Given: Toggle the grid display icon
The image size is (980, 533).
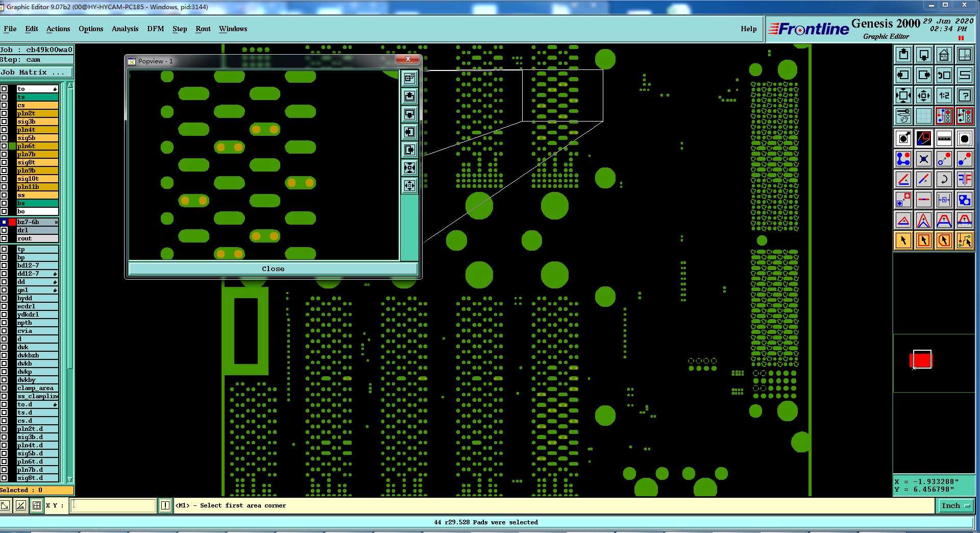Looking at the screenshot, I should 924,116.
